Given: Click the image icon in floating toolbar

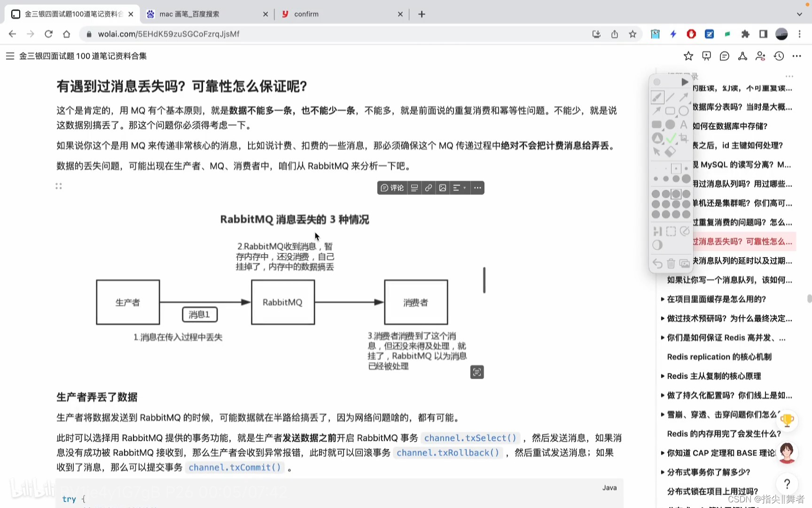Looking at the screenshot, I should coord(443,188).
